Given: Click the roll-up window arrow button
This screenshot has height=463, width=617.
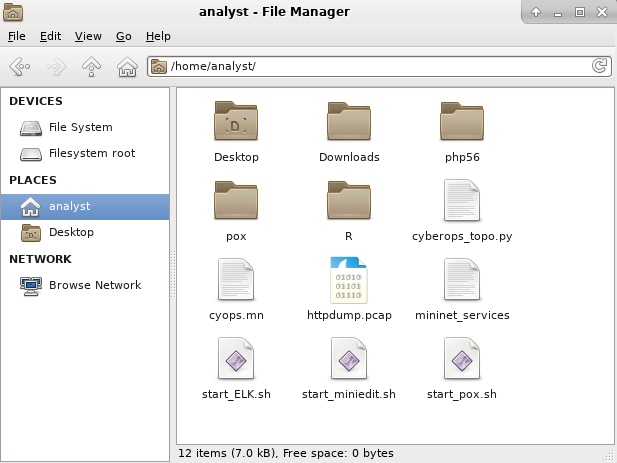Looking at the screenshot, I should [536, 12].
